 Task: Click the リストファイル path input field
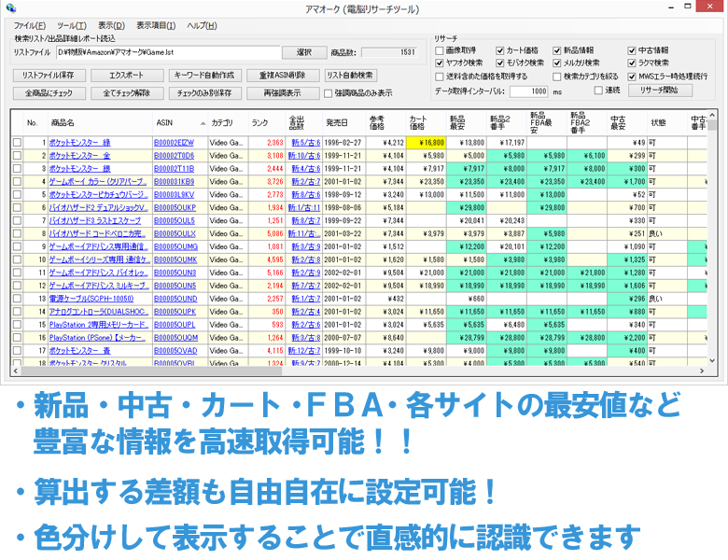[x=169, y=52]
